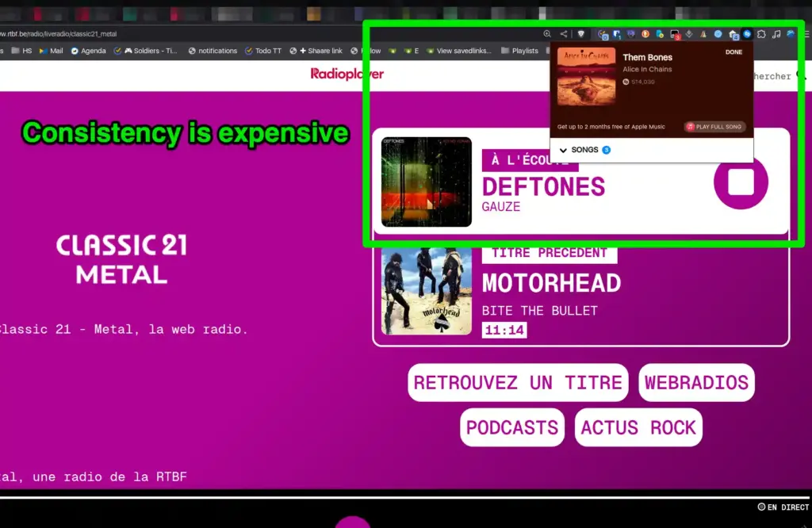Click the Radioplayer logo
The width and height of the screenshot is (812, 528).
(347, 74)
